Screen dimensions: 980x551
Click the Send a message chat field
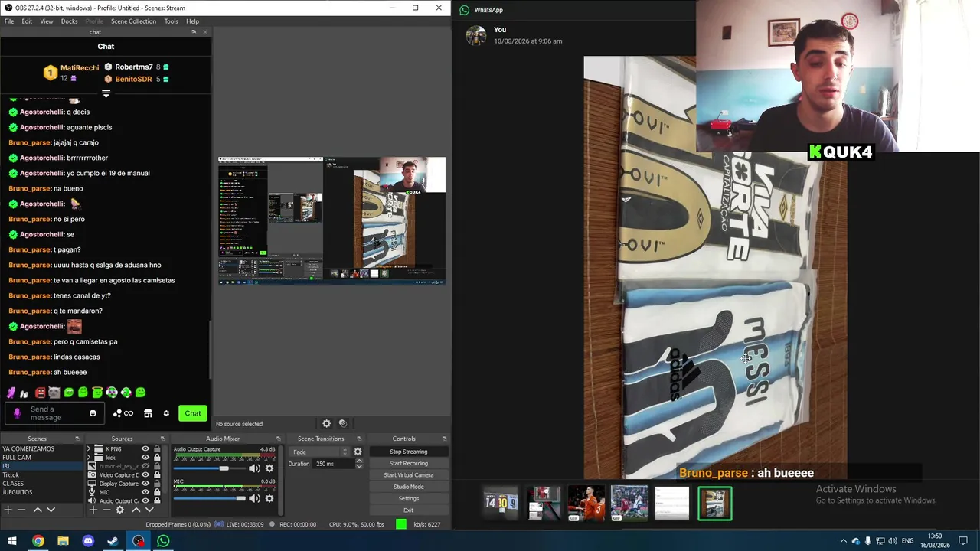coord(54,413)
